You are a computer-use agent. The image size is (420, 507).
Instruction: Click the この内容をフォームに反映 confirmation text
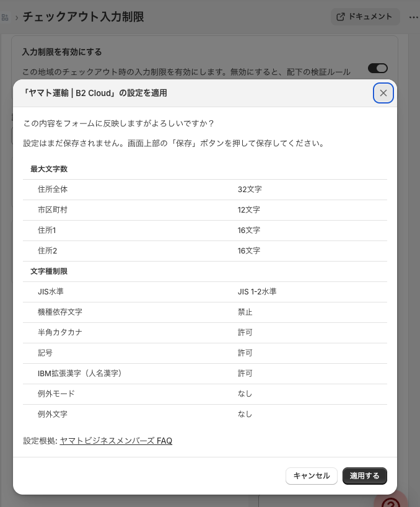(118, 123)
